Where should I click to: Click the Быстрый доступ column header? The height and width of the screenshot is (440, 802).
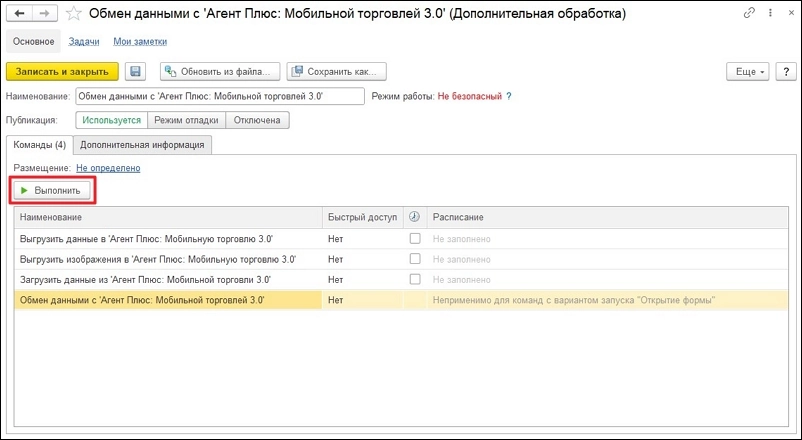coord(363,217)
